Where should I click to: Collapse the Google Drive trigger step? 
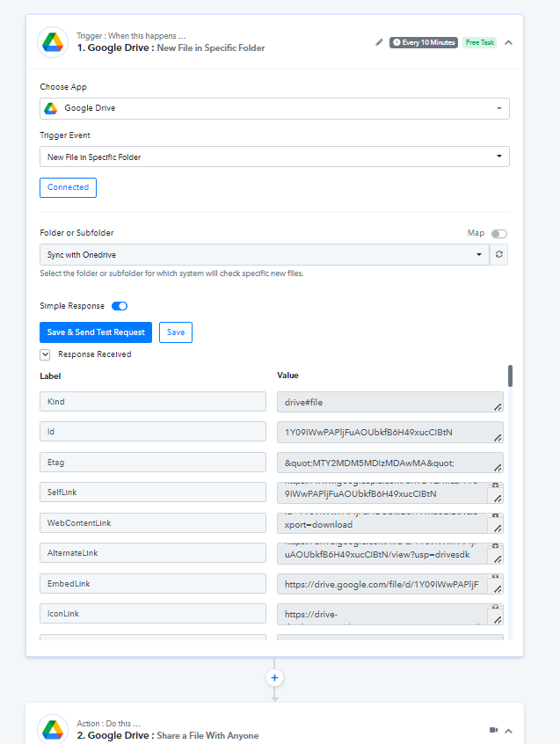(508, 43)
